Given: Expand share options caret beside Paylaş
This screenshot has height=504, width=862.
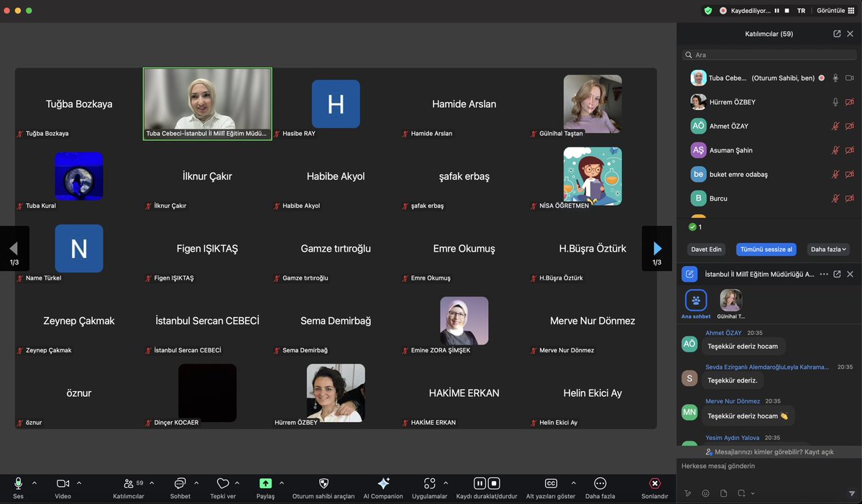Looking at the screenshot, I should (x=282, y=483).
